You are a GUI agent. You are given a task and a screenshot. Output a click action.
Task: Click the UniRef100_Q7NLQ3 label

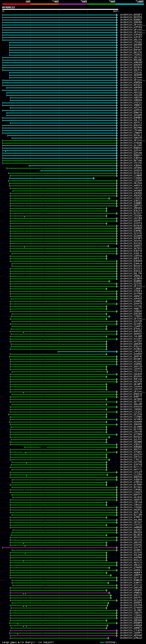coord(131,638)
